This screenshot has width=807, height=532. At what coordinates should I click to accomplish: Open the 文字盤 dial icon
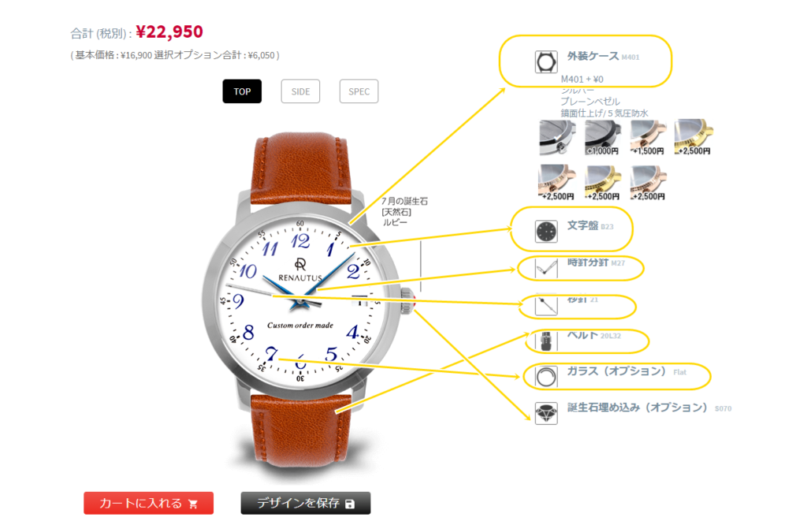pos(546,232)
